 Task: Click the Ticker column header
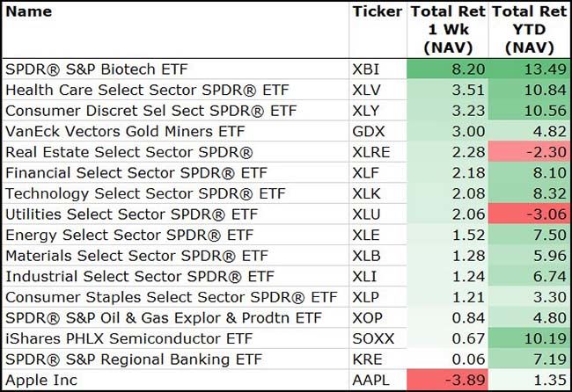click(x=376, y=12)
